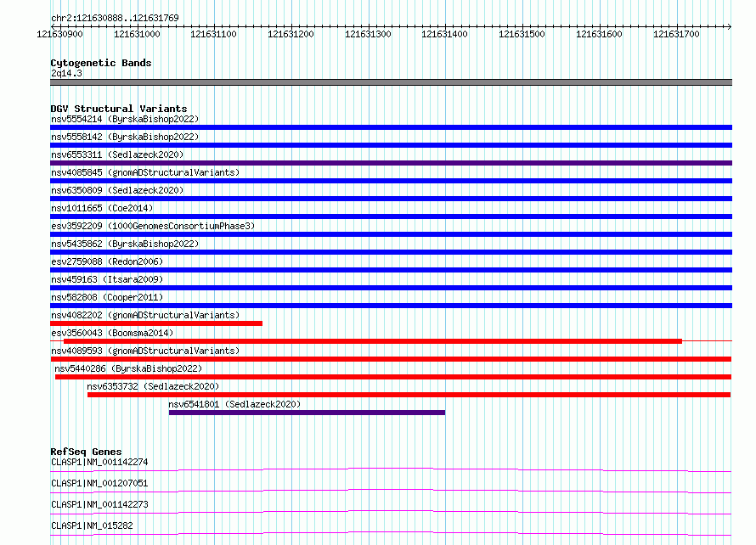The image size is (756, 545).
Task: Click the blue bar under nsv1011665
Action: pos(391,216)
